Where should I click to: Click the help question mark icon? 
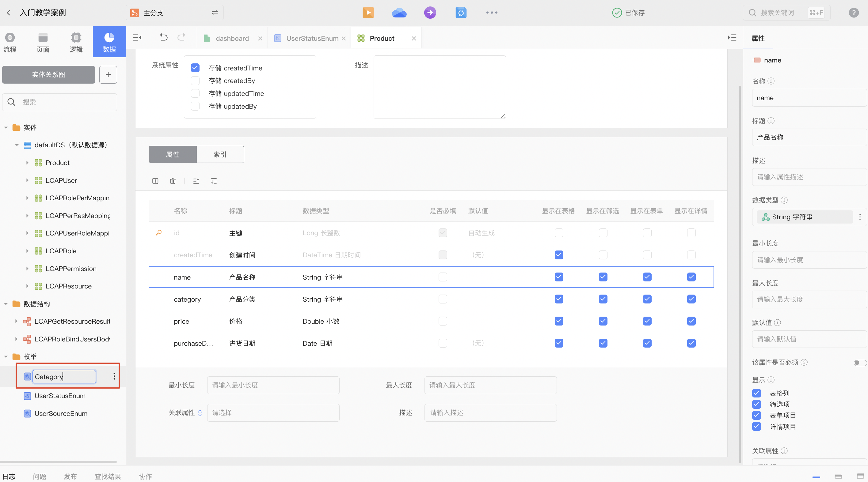[854, 13]
